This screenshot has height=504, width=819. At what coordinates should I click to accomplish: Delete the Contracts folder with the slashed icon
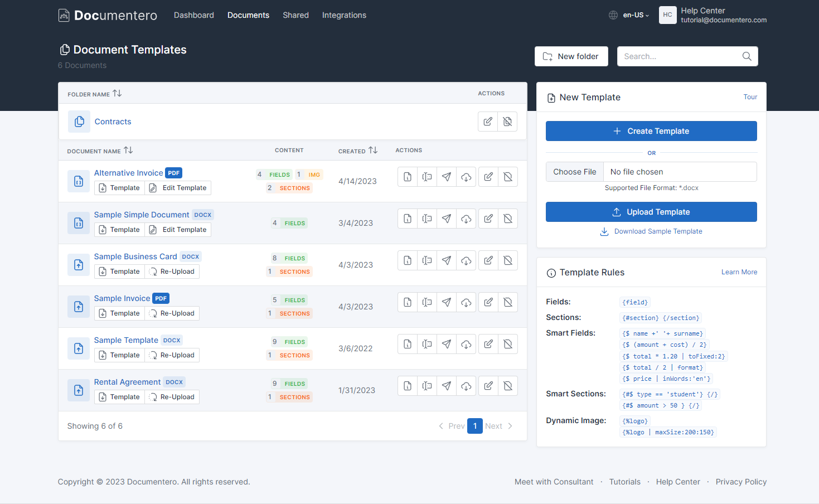[x=507, y=122]
